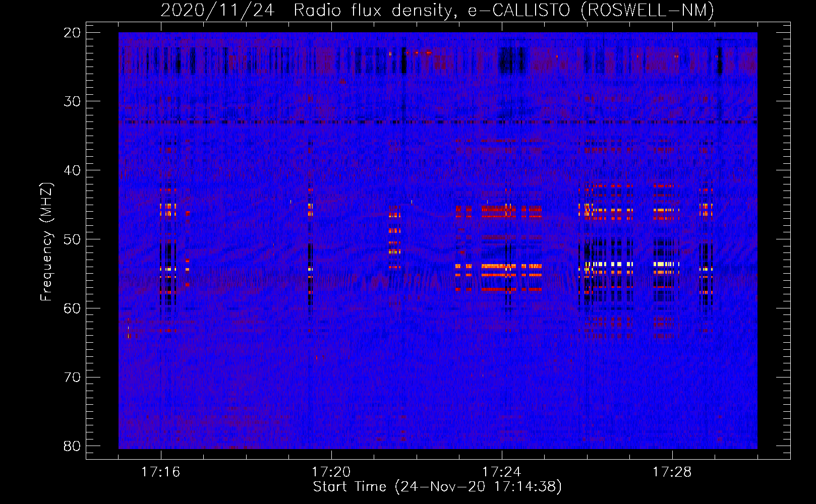The height and width of the screenshot is (504, 816).
Task: Select the 30 tick label on the frequency axis
Action: coord(73,101)
